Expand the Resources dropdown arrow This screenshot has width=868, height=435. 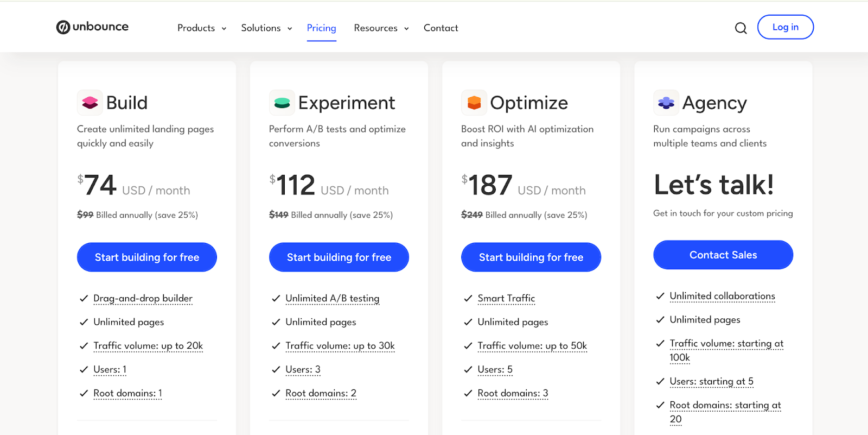pyautogui.click(x=406, y=29)
